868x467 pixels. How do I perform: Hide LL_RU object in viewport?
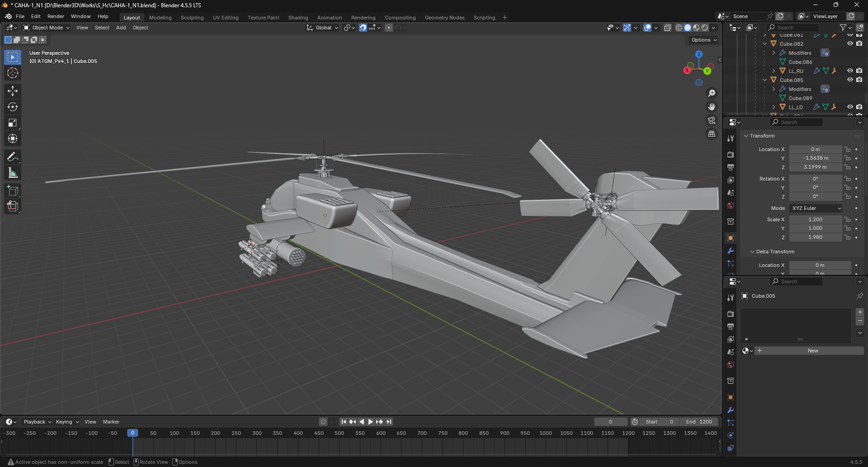coord(850,71)
